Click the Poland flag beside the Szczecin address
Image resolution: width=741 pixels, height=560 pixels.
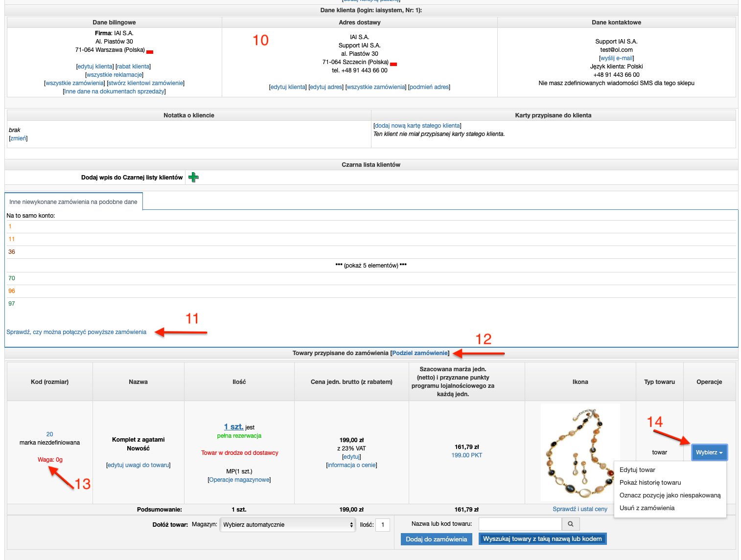[x=394, y=64]
